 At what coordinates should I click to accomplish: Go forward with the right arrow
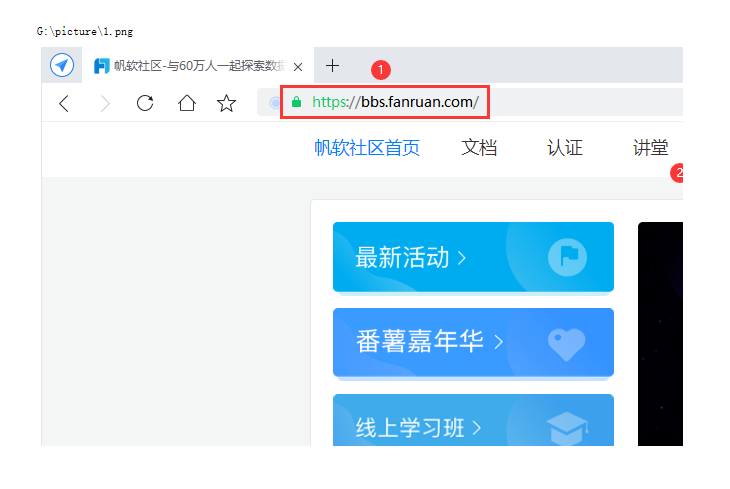tap(105, 103)
